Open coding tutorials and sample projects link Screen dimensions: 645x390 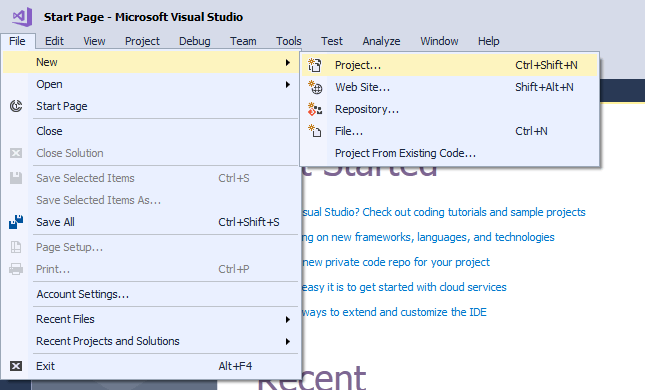pyautogui.click(x=443, y=212)
